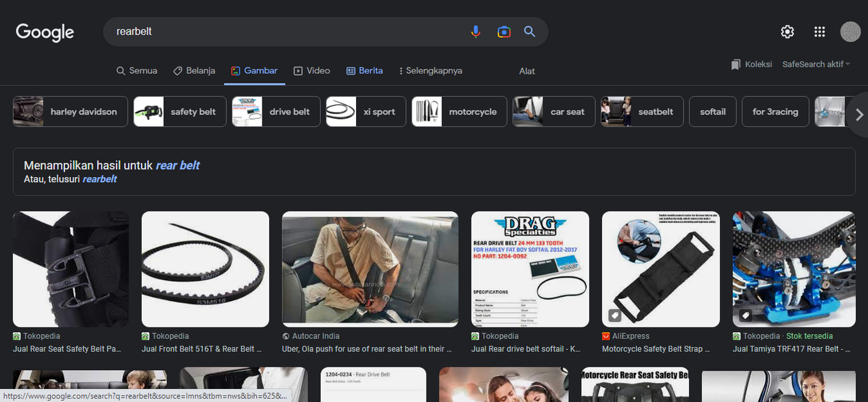Select the Gambar tab
The height and width of the screenshot is (402, 868).
254,71
